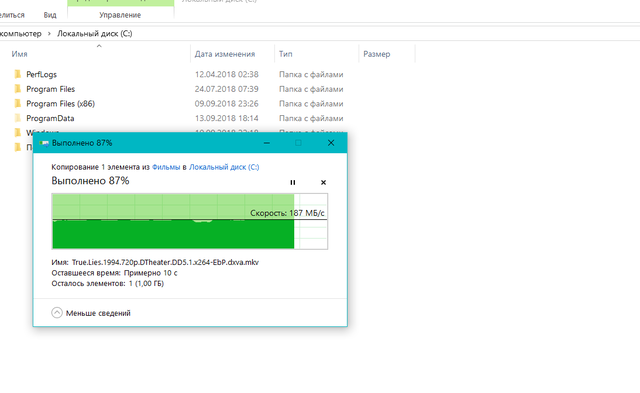Click the True.Lies.1994 mkv file name text

[165, 262]
